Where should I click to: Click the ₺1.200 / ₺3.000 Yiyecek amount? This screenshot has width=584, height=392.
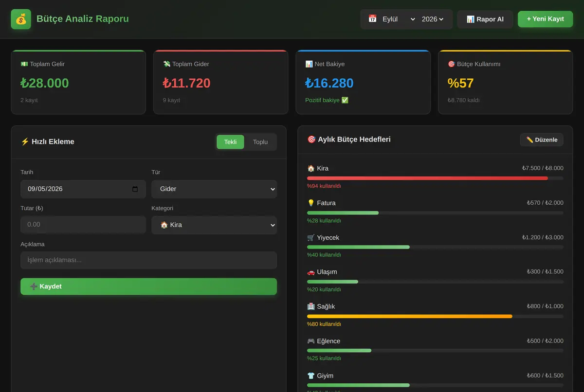coord(543,237)
